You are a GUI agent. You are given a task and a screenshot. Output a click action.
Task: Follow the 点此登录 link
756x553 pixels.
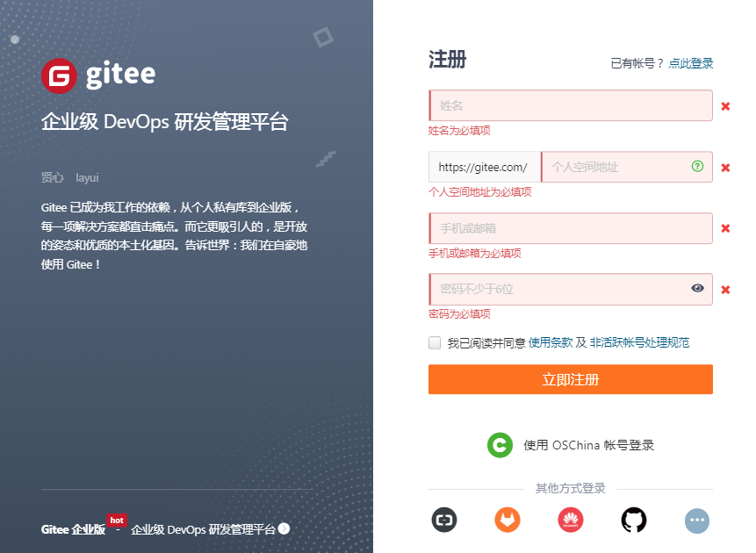(x=690, y=63)
